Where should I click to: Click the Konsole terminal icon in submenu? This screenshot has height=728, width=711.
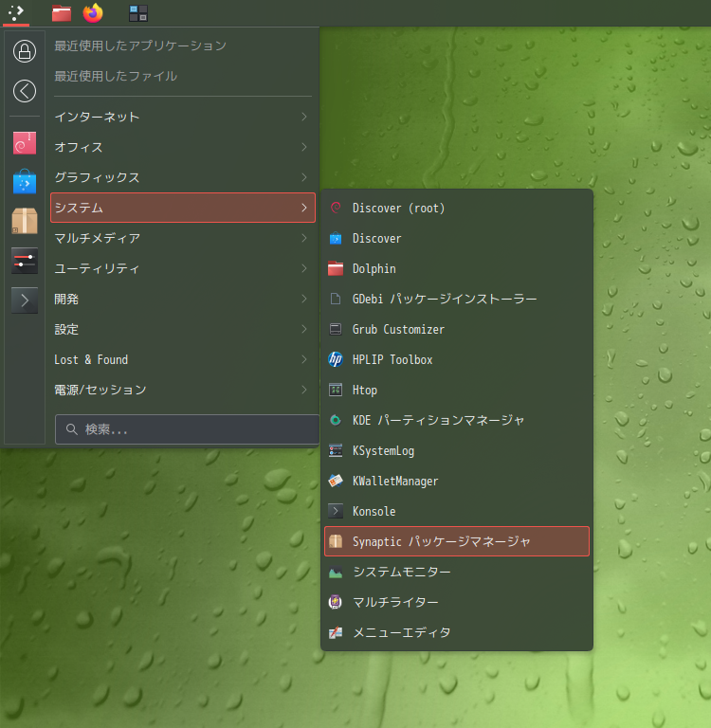click(336, 511)
